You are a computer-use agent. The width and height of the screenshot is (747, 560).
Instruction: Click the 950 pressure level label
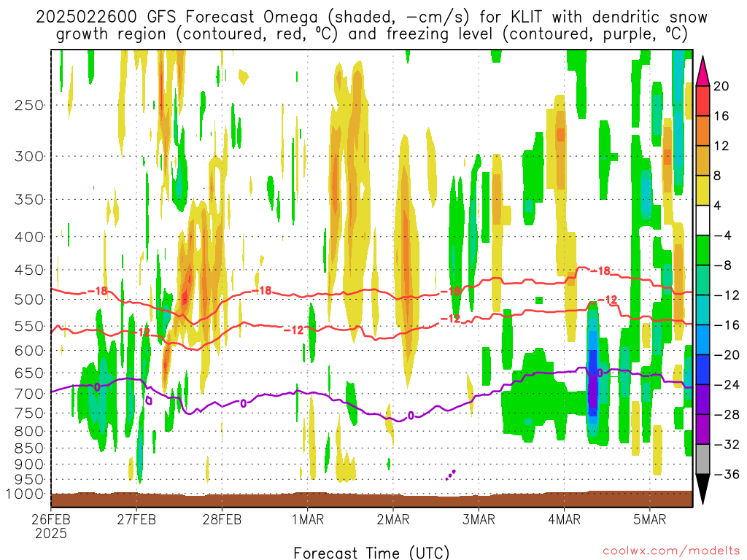29,480
